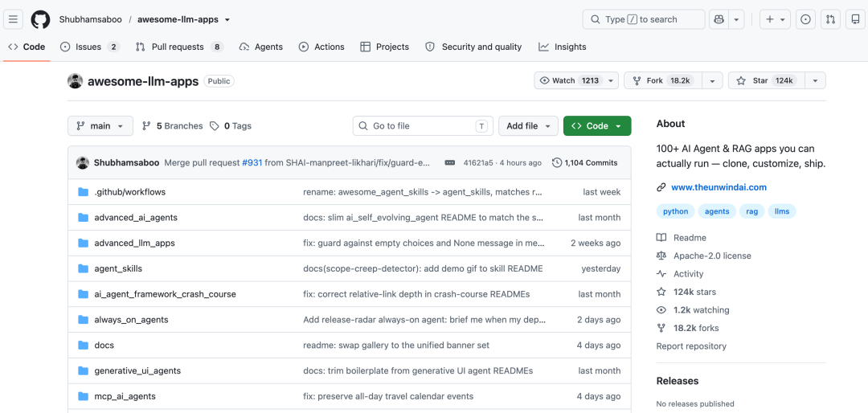Open the generative_ui_agents folder name

tap(137, 371)
